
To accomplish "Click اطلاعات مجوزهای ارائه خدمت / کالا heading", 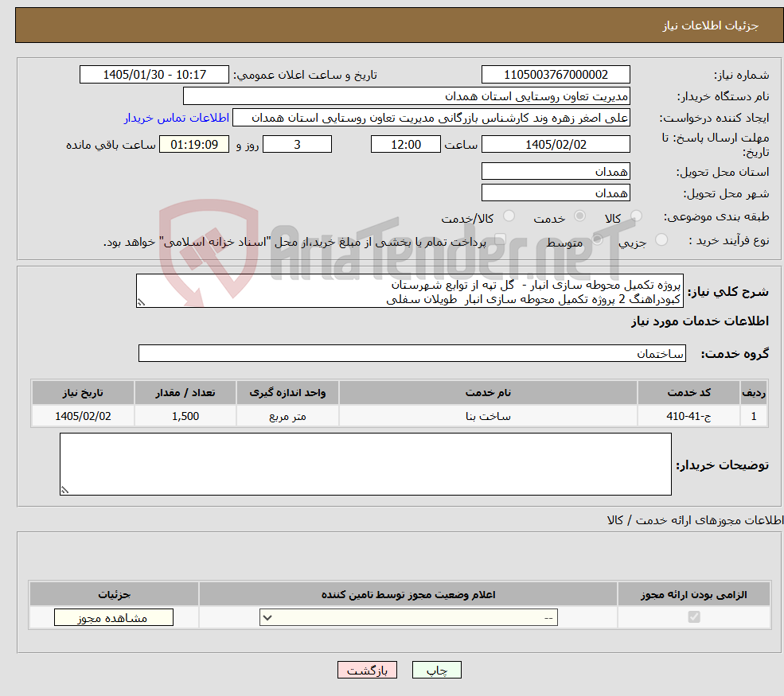I will pyautogui.click(x=695, y=520).
